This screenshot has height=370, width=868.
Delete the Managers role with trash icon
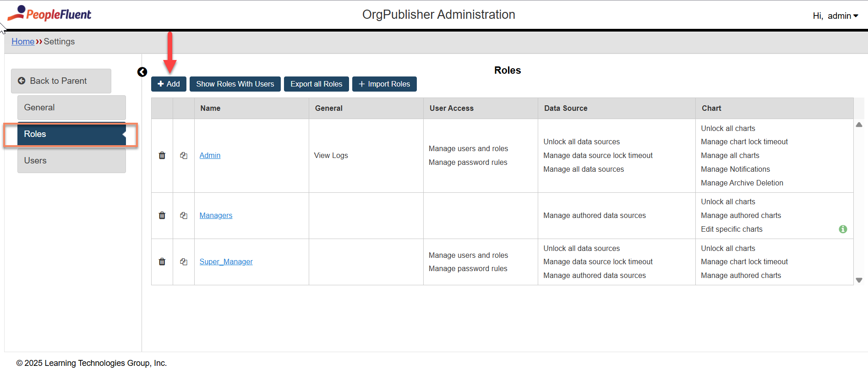tap(162, 215)
